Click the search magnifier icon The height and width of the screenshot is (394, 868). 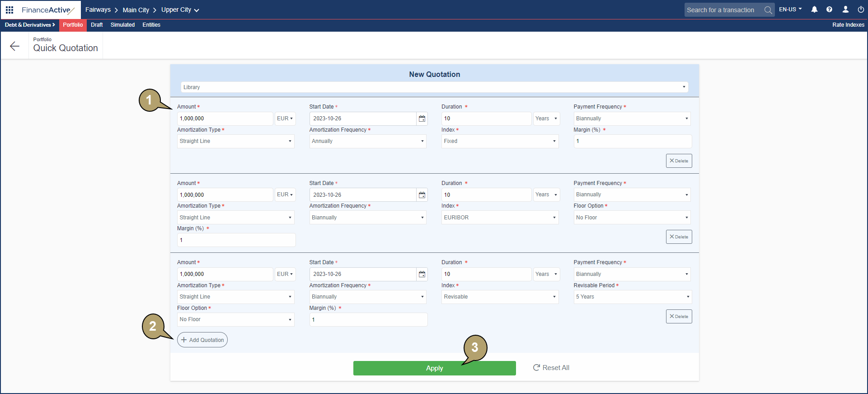(768, 10)
